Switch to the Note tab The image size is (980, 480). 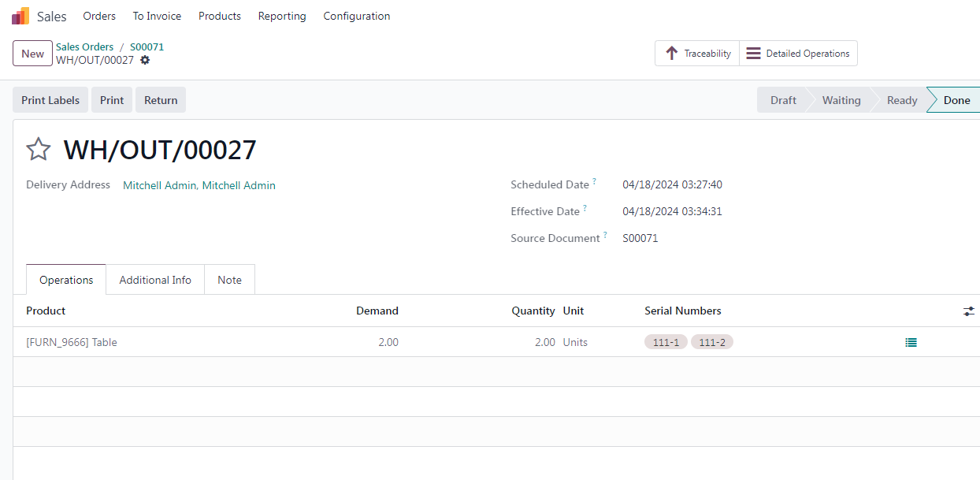pos(229,280)
